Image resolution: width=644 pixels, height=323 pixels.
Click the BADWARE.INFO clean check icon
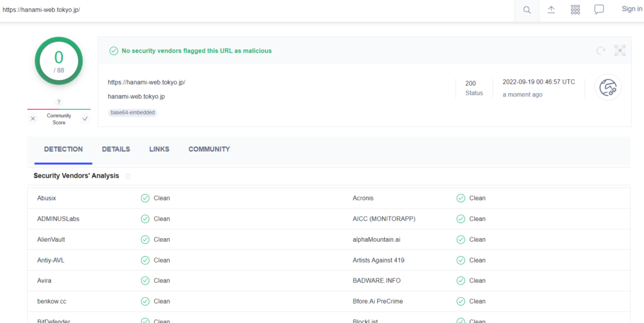[461, 280]
